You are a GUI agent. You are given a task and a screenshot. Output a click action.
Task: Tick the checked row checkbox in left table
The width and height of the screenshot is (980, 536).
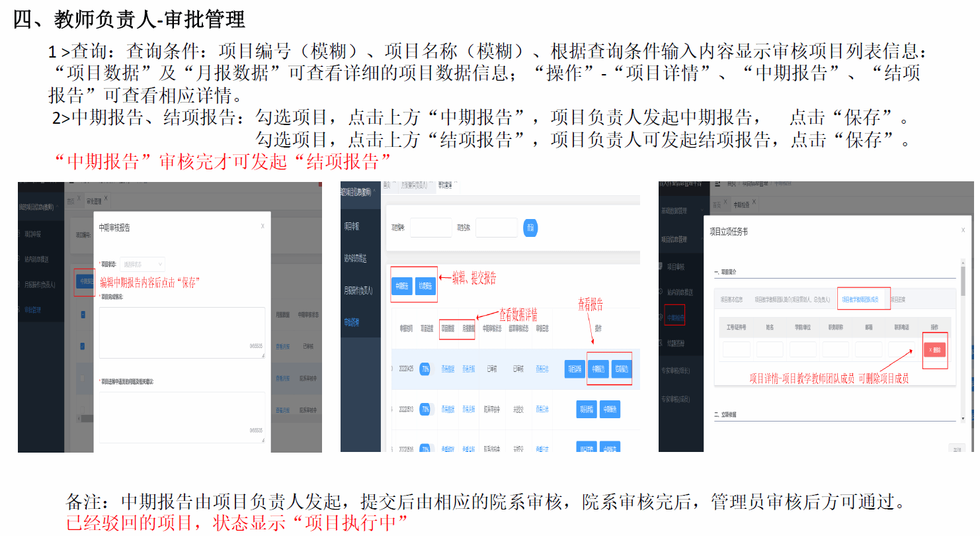(x=83, y=345)
